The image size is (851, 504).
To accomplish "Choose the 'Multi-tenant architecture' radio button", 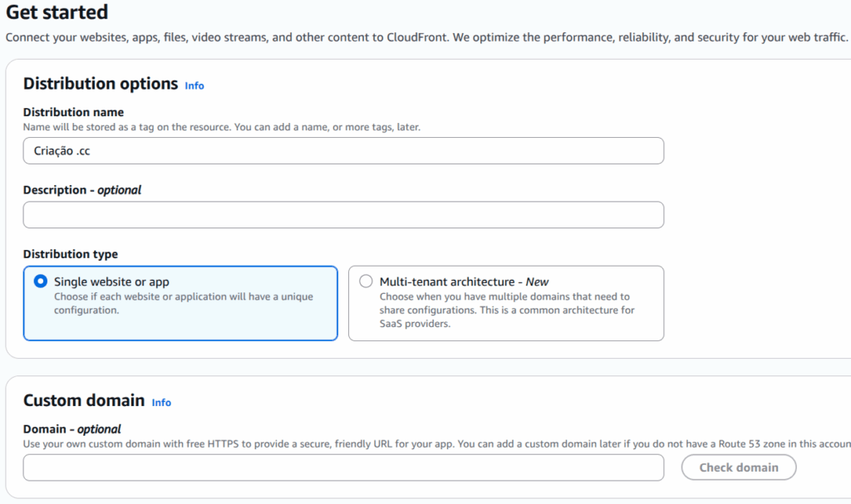I will (366, 281).
